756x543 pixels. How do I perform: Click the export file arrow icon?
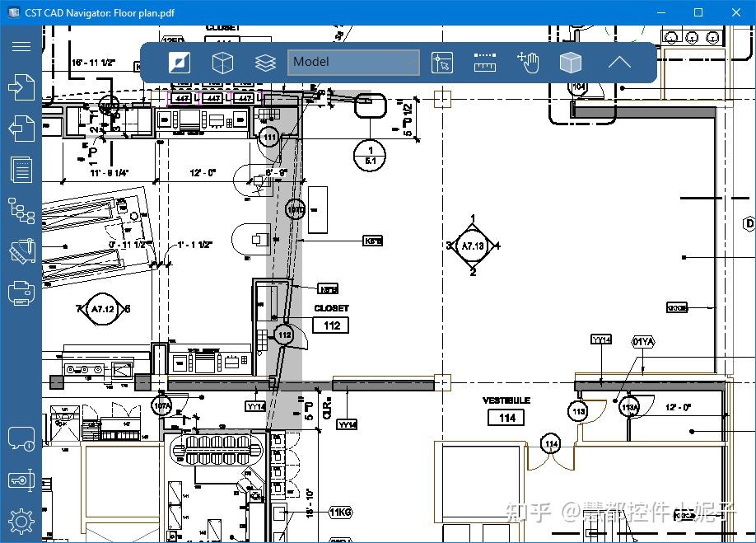point(21,128)
